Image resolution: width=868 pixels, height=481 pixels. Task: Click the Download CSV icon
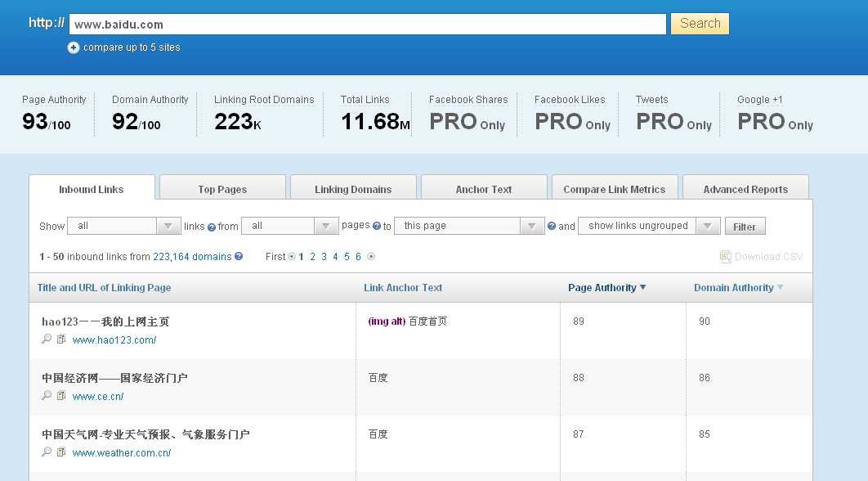click(x=725, y=256)
